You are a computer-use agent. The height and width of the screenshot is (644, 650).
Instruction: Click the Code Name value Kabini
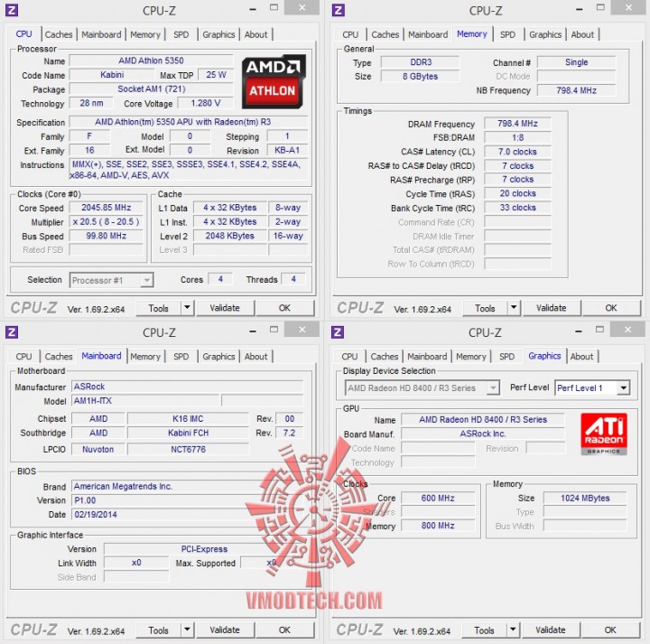[x=112, y=75]
